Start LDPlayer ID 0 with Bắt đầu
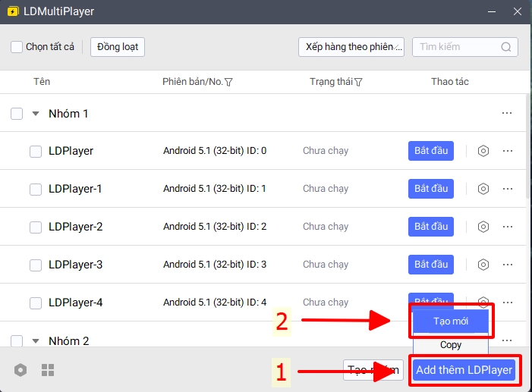The height and width of the screenshot is (392, 532). [x=431, y=151]
